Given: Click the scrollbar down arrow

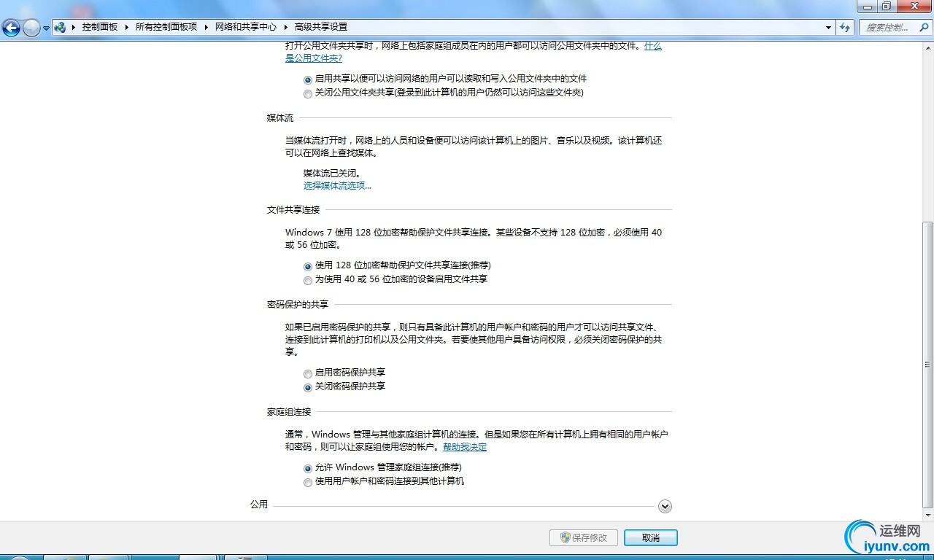Looking at the screenshot, I should 927,515.
